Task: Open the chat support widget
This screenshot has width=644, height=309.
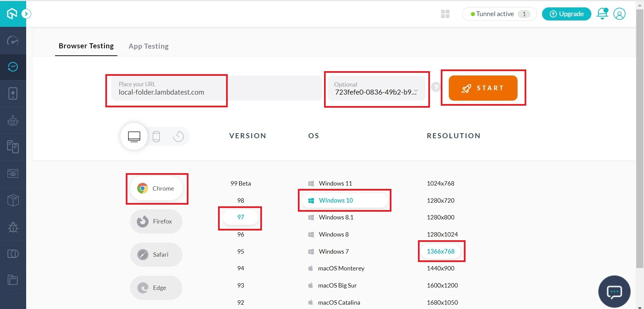Action: pyautogui.click(x=614, y=292)
